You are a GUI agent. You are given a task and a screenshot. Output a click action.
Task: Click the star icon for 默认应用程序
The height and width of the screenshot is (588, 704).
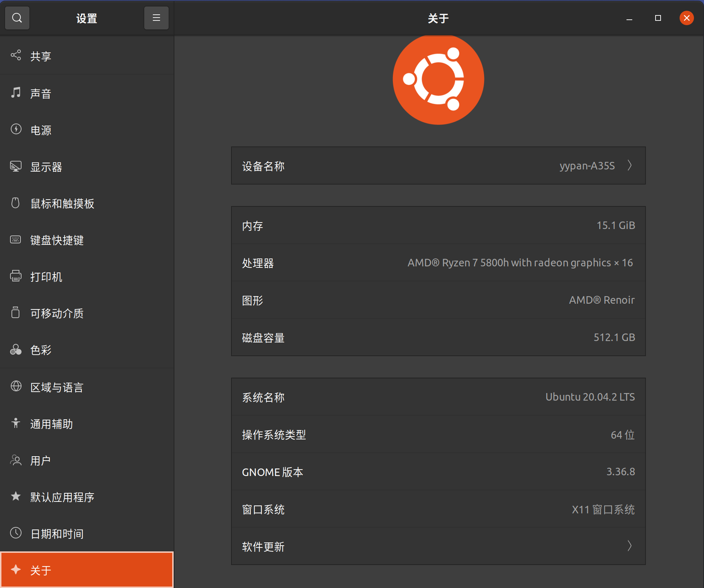tap(16, 496)
